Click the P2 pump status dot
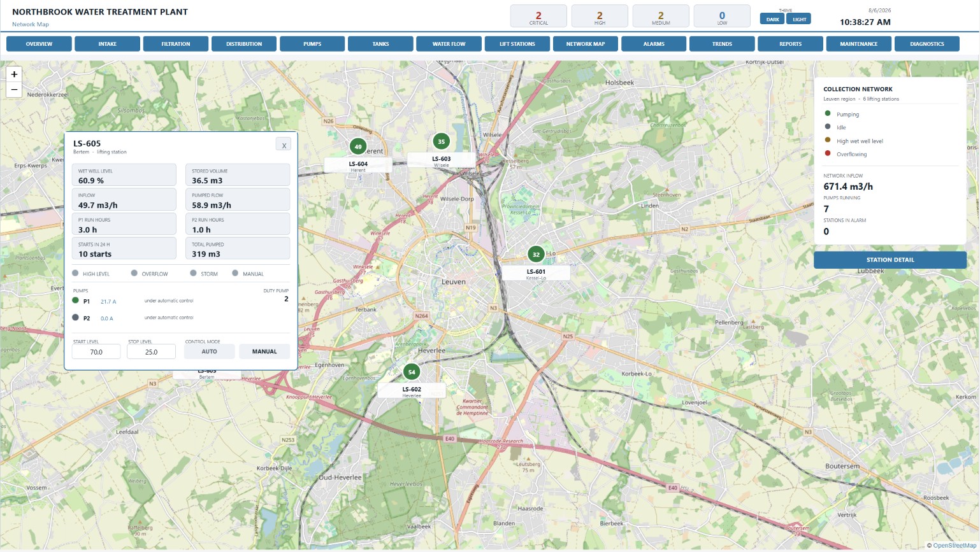The image size is (980, 552). tap(75, 317)
